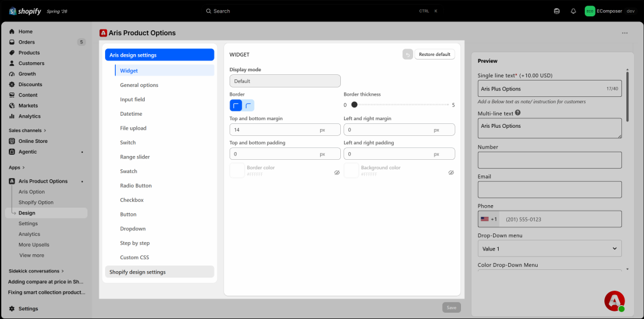Image resolution: width=644 pixels, height=319 pixels.
Task: Click the Email field in the preview
Action: coord(550,189)
